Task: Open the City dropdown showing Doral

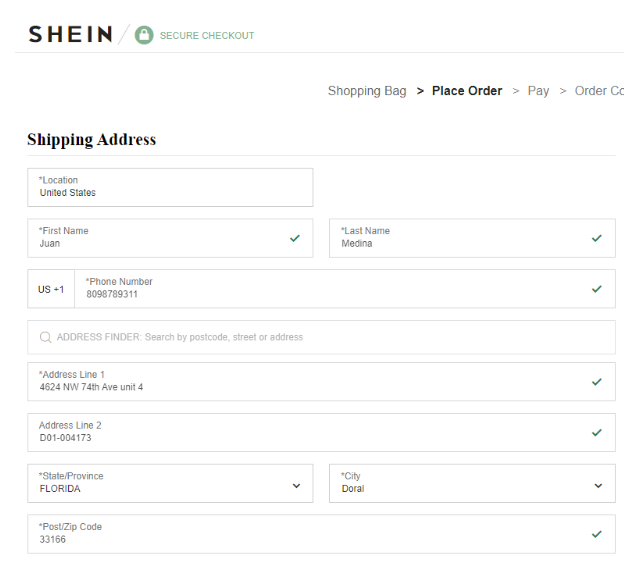Action: [598, 485]
